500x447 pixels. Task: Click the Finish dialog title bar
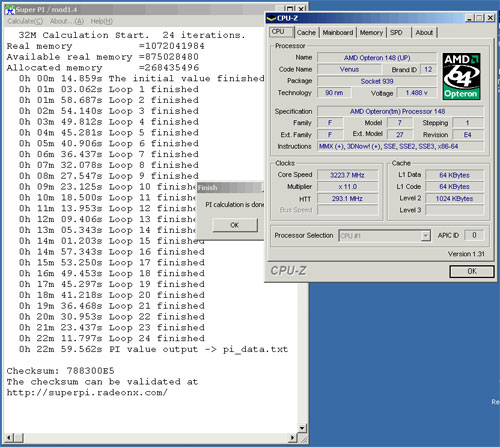230,188
